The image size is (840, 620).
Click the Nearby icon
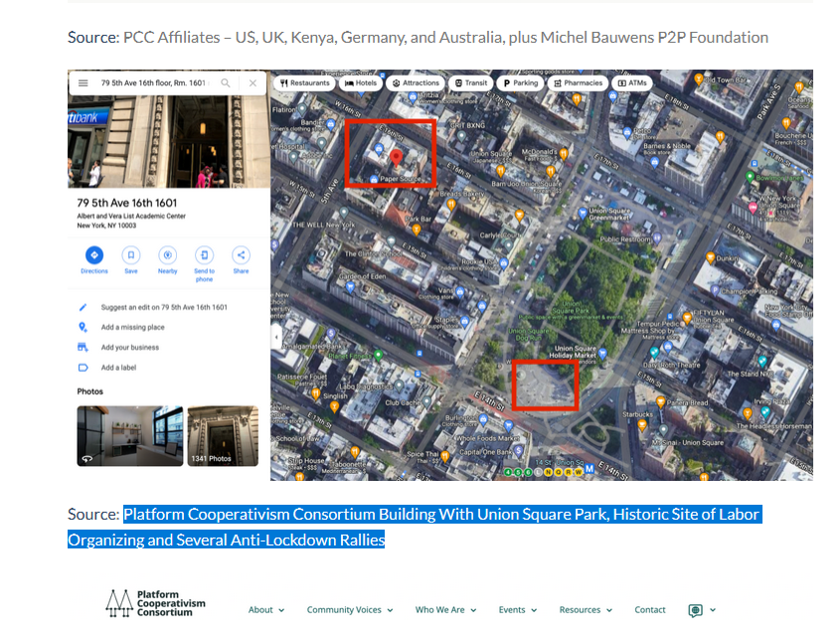click(x=168, y=255)
